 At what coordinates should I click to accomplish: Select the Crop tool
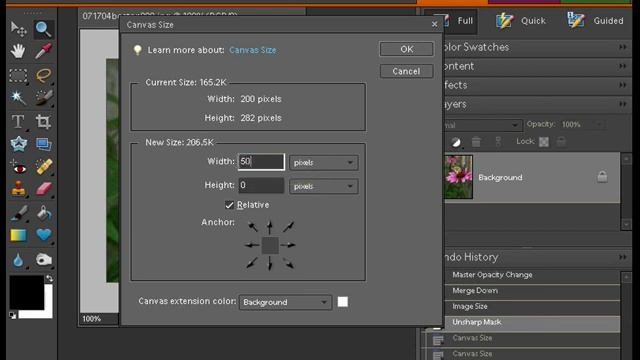click(43, 122)
